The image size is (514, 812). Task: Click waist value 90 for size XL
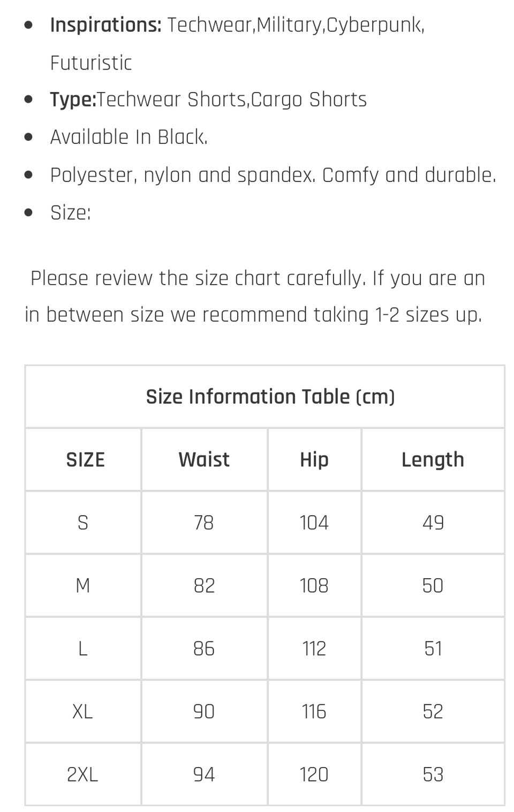pos(204,711)
